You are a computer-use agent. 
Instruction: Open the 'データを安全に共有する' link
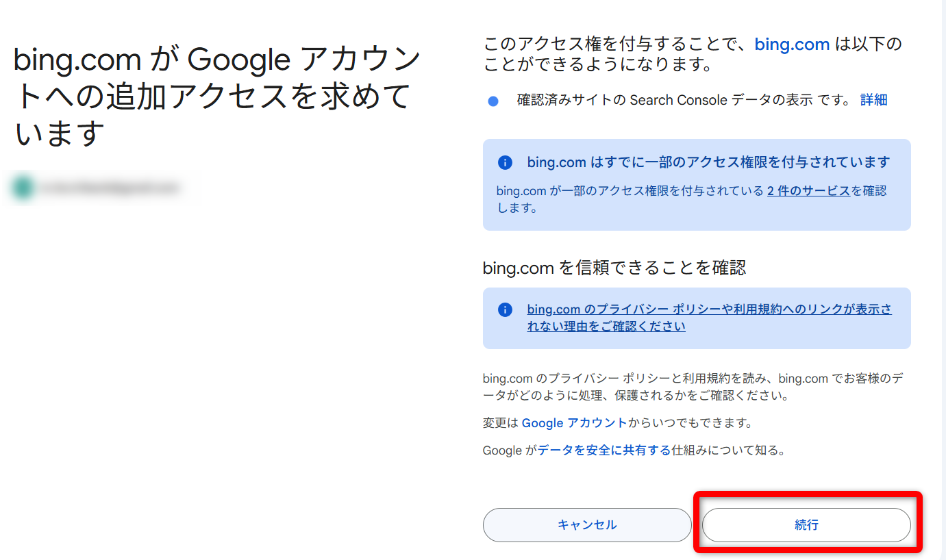[x=603, y=450]
